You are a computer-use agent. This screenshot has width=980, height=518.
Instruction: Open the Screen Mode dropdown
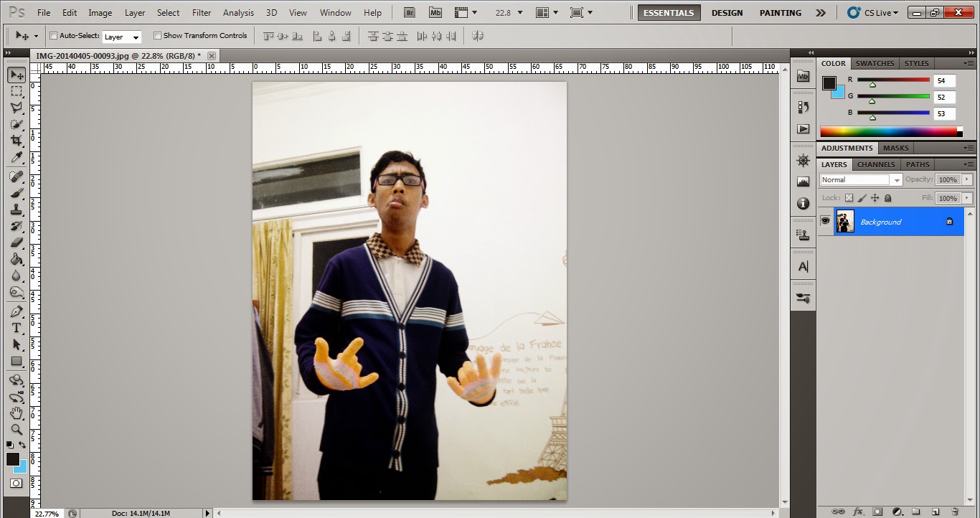[581, 12]
